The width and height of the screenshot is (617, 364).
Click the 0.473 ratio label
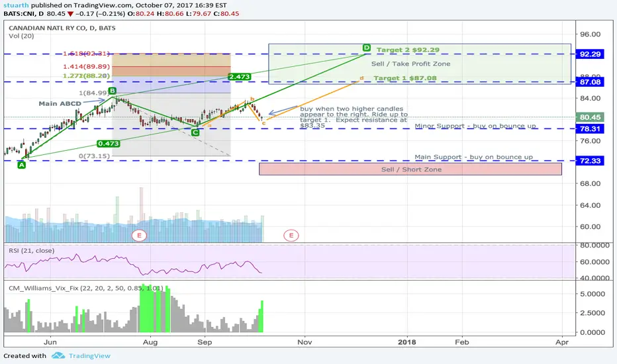click(109, 143)
